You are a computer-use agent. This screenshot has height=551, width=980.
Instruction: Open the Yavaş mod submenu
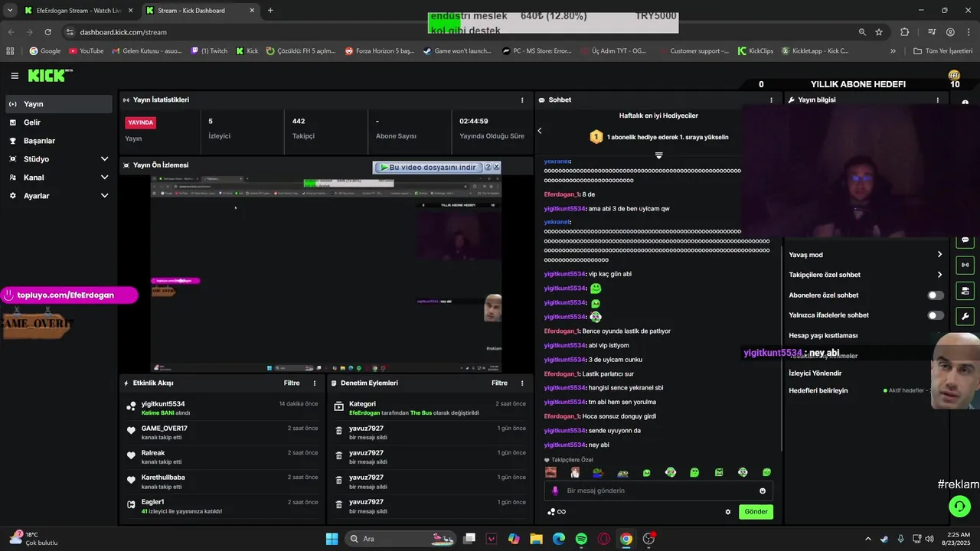(x=866, y=255)
